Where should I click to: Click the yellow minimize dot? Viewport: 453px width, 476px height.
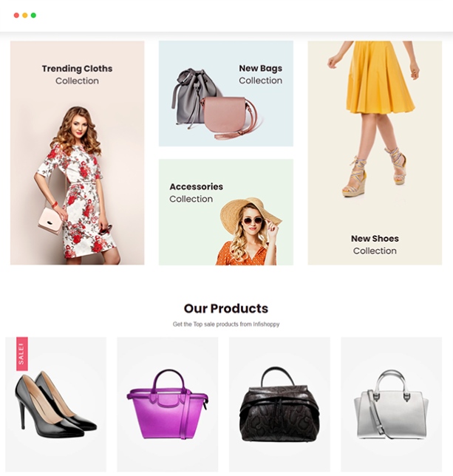pos(25,16)
